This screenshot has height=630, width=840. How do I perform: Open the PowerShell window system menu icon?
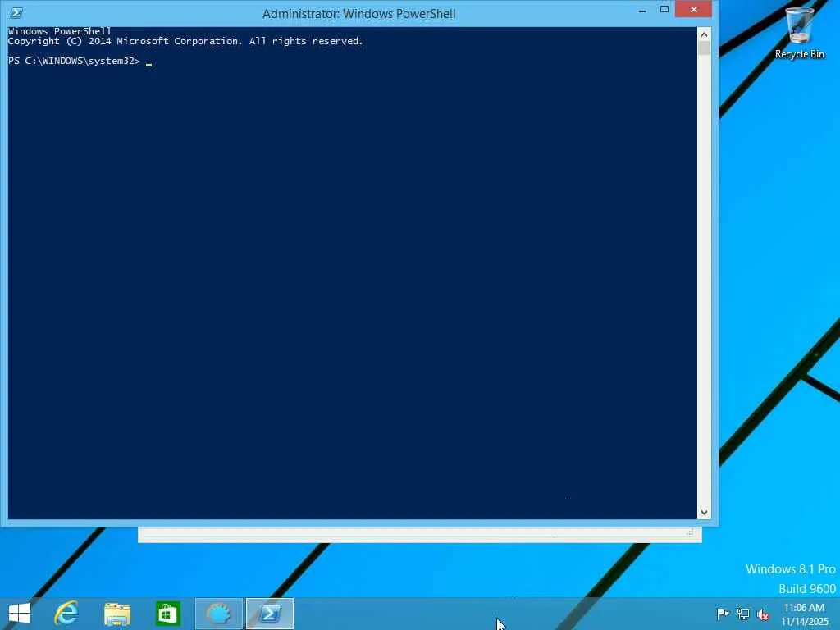(x=16, y=13)
